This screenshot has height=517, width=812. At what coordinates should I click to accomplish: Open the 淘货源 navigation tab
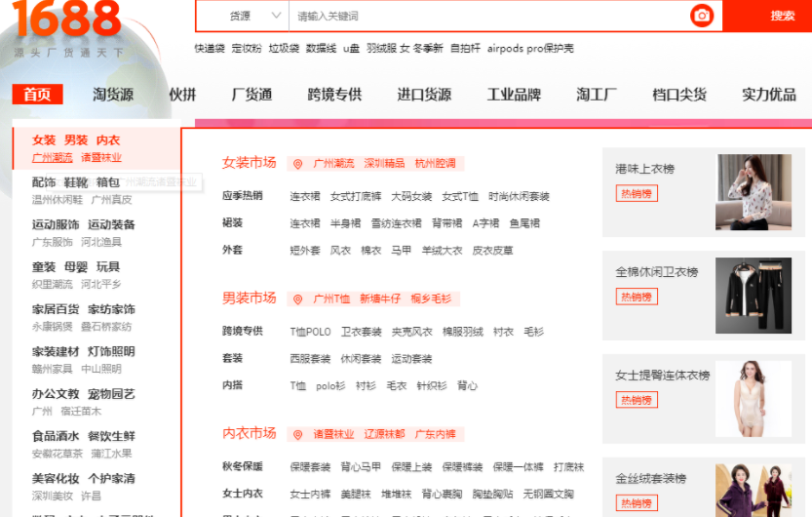113,95
